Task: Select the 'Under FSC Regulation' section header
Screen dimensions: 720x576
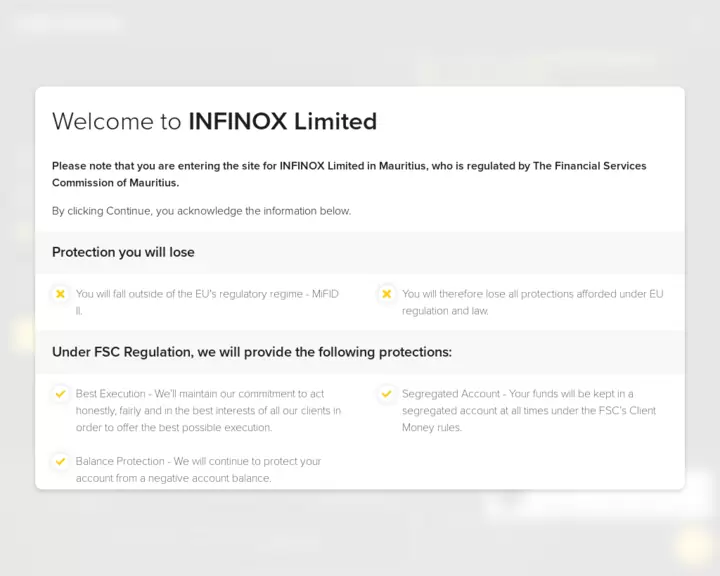Action: point(252,352)
